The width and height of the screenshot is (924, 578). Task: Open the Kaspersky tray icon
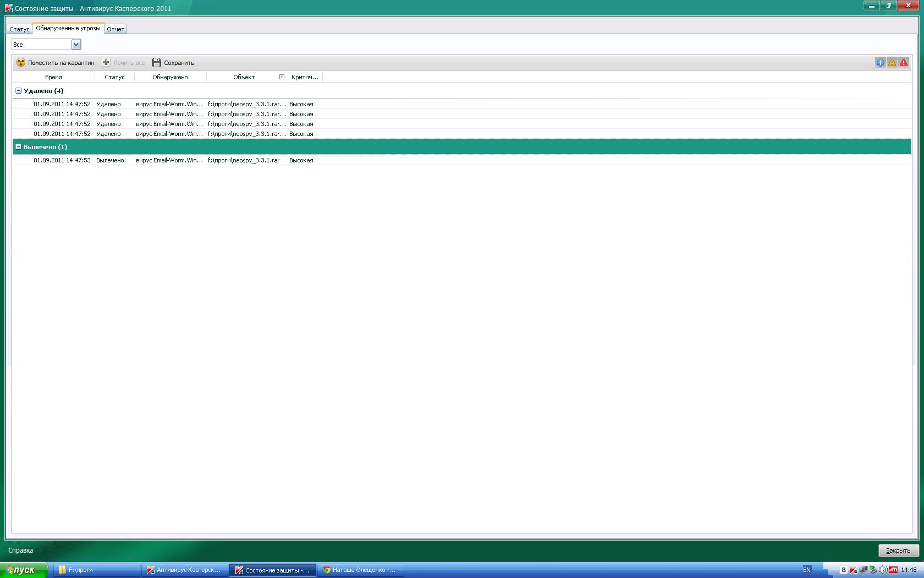pos(853,570)
